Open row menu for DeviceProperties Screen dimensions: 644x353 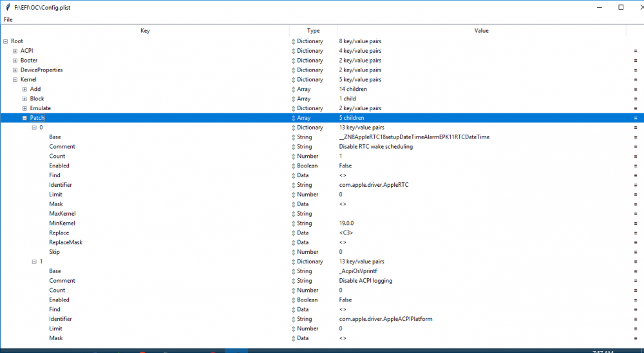coord(636,70)
